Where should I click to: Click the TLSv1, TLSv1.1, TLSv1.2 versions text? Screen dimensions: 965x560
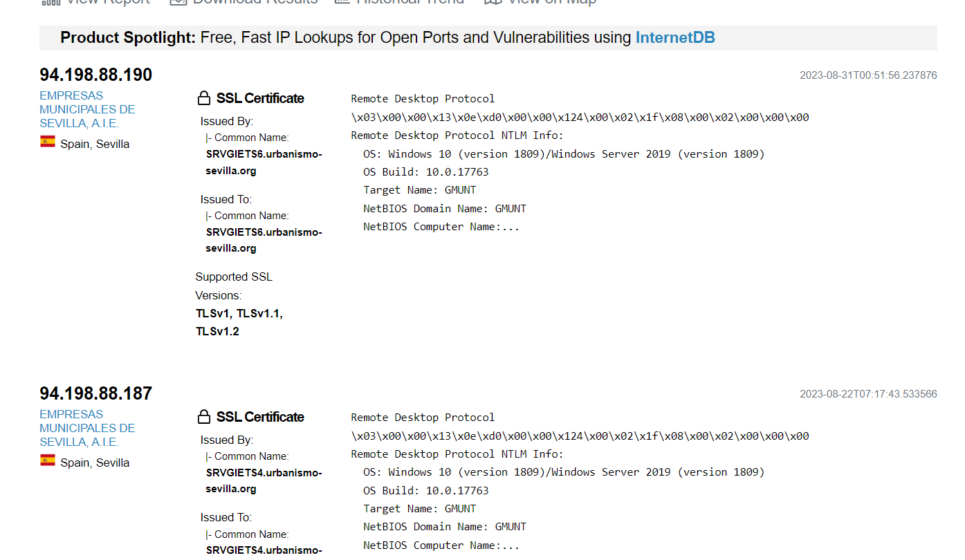tap(239, 322)
